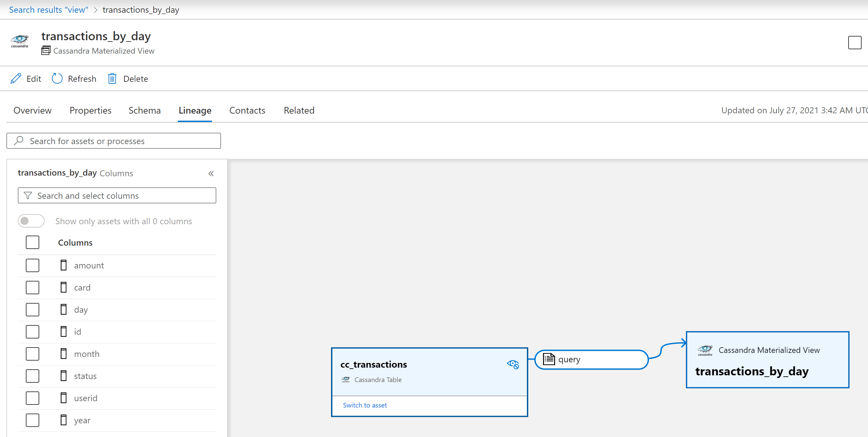
Task: Click the Contacts tab
Action: 247,110
